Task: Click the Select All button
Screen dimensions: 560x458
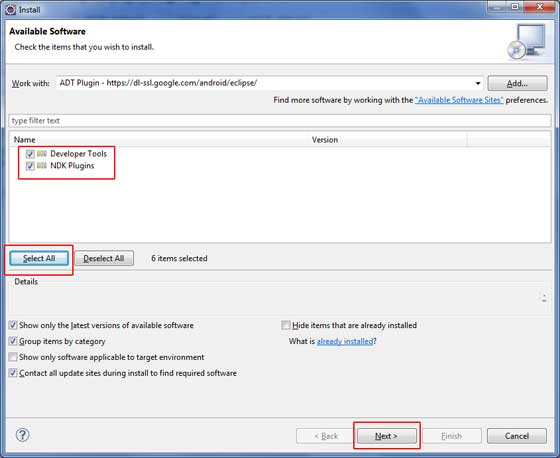Action: pyautogui.click(x=39, y=258)
